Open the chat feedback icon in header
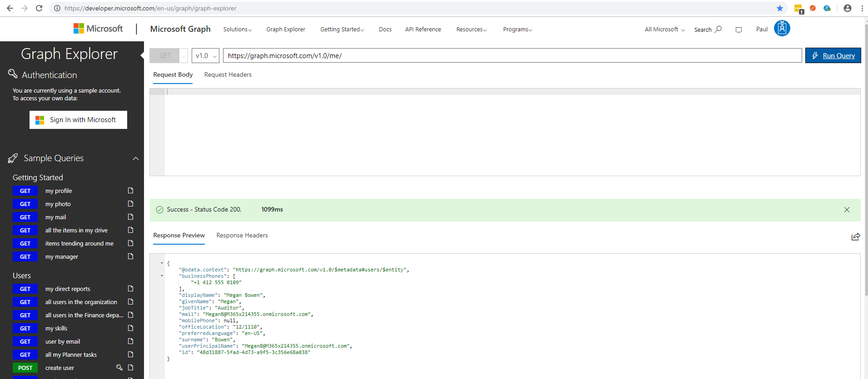 [739, 30]
